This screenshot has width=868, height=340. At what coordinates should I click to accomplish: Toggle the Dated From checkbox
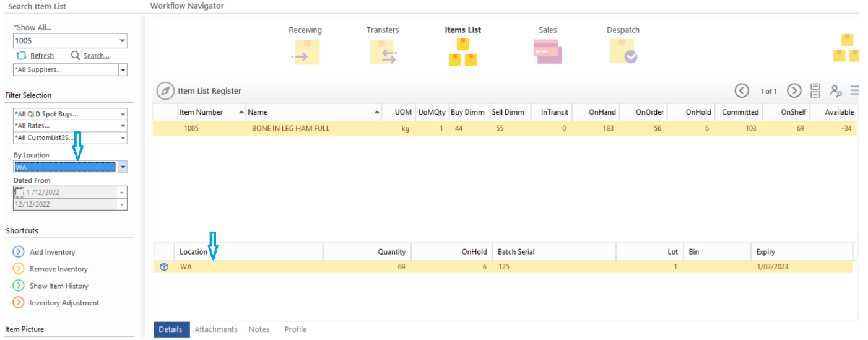tap(19, 193)
